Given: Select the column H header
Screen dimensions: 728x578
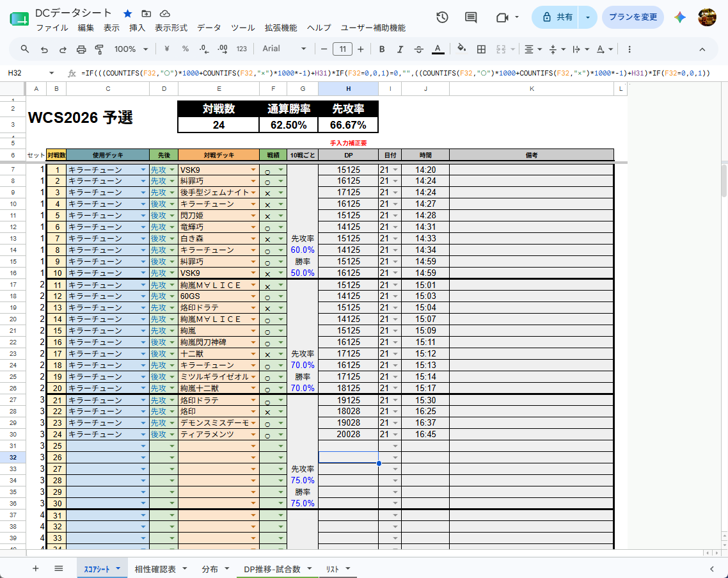Looking at the screenshot, I should 348,89.
